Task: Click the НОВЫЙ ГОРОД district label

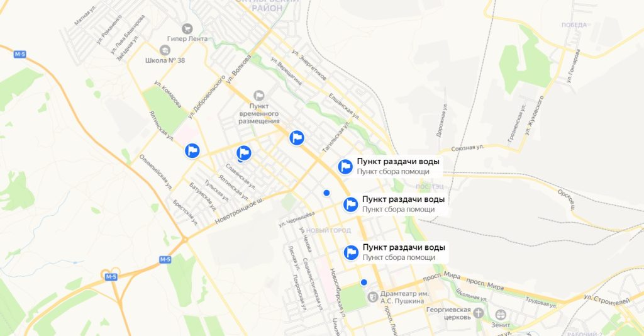Action: [x=328, y=230]
